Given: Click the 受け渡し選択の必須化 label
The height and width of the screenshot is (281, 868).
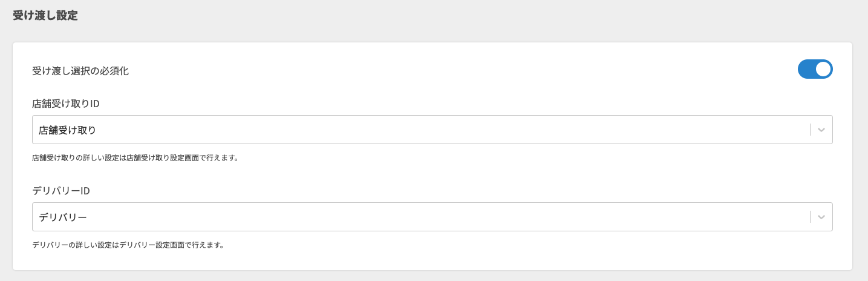Looking at the screenshot, I should point(80,71).
